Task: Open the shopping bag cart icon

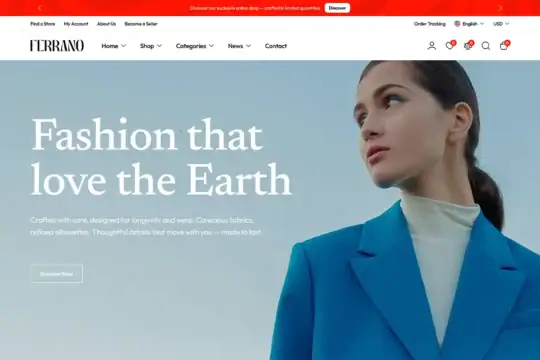Action: coord(504,45)
